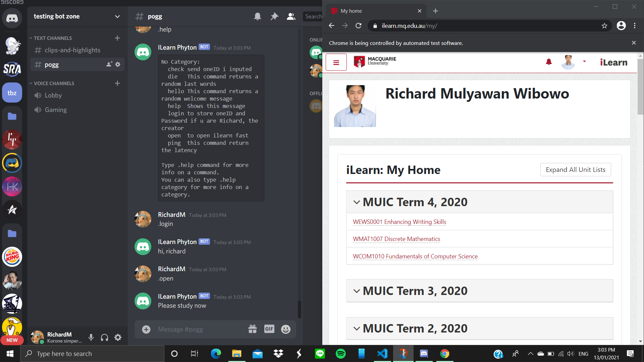644x362 pixels.
Task: Show hidden system tray icons
Action: (x=530, y=354)
